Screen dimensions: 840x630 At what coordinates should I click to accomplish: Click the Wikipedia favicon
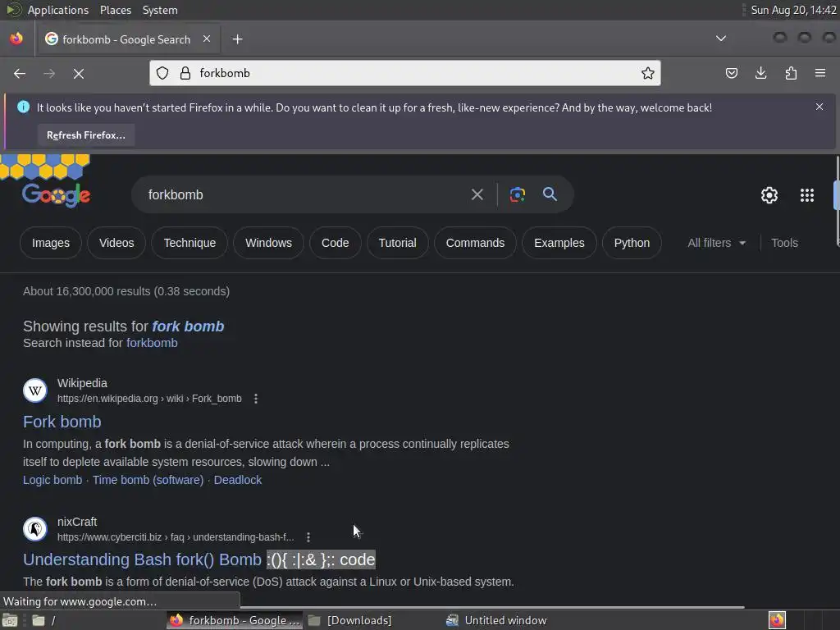click(34, 390)
